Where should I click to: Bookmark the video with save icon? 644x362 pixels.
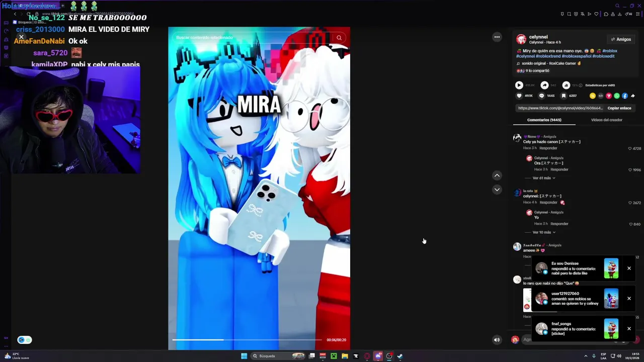(x=563, y=96)
